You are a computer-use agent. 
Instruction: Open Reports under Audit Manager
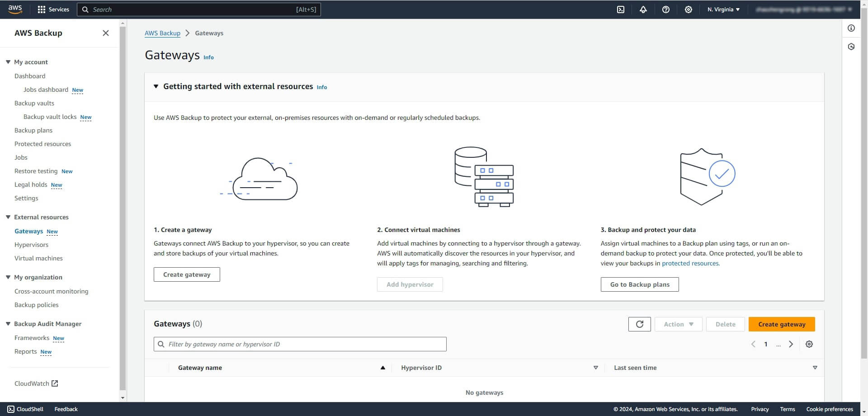pos(25,351)
